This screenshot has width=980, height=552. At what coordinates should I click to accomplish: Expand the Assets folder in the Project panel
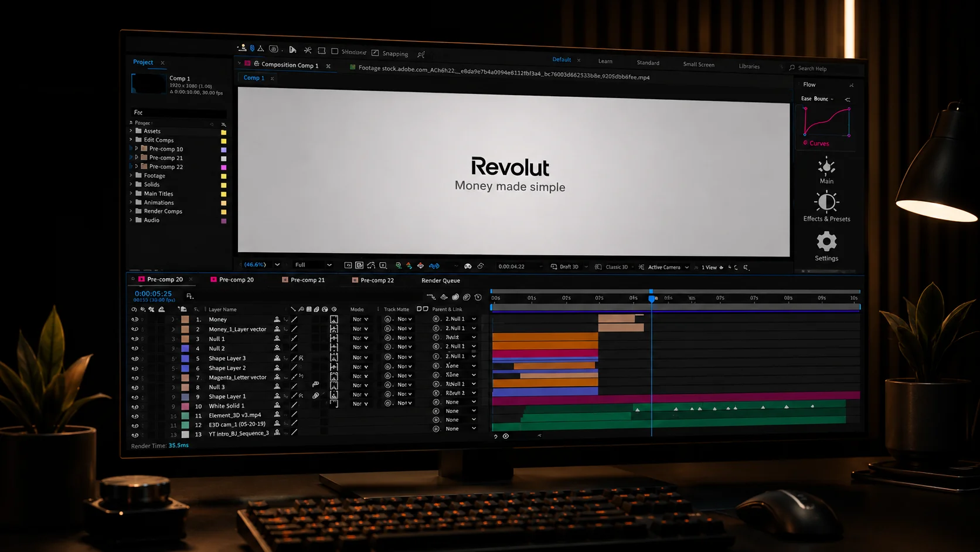click(131, 131)
